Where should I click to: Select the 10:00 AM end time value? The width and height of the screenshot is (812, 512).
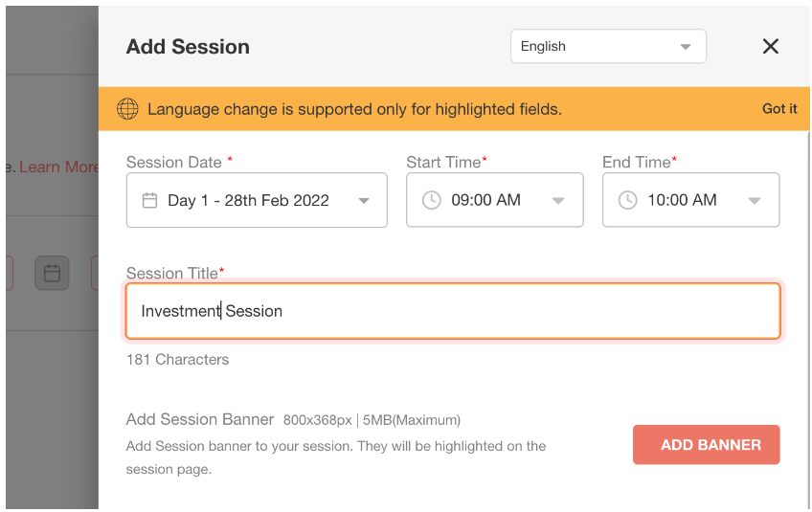(x=682, y=200)
